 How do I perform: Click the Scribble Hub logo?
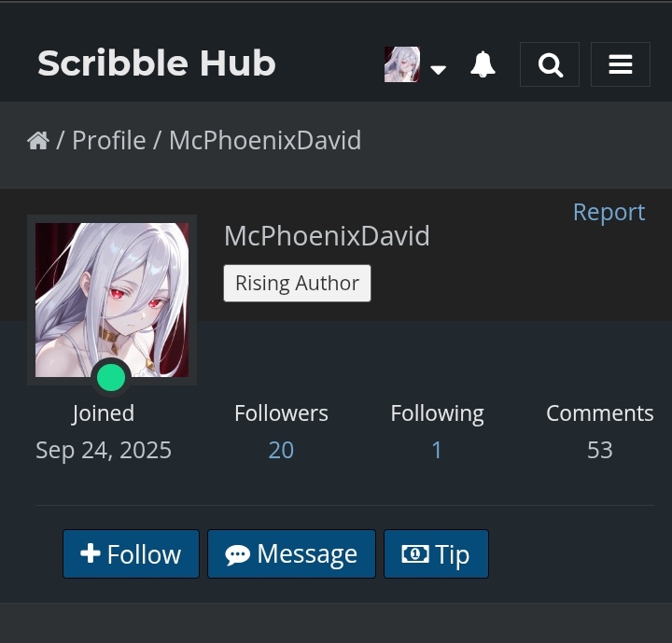157,63
